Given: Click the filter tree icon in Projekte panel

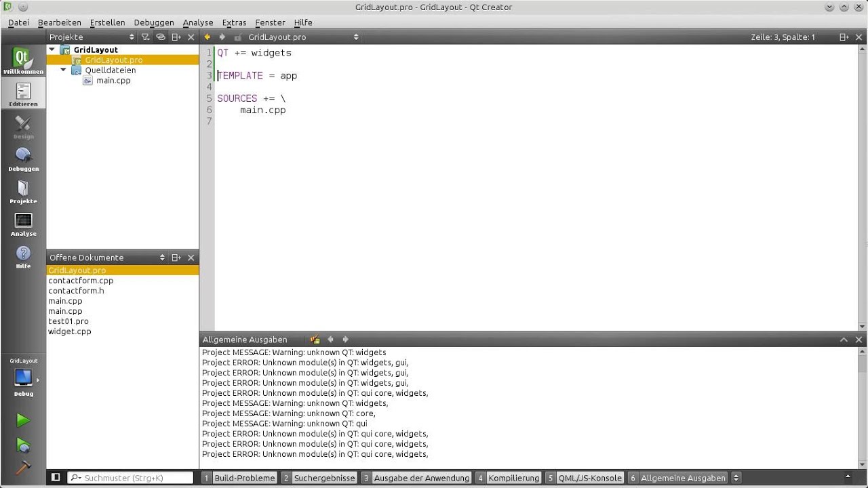Looking at the screenshot, I should [x=145, y=37].
